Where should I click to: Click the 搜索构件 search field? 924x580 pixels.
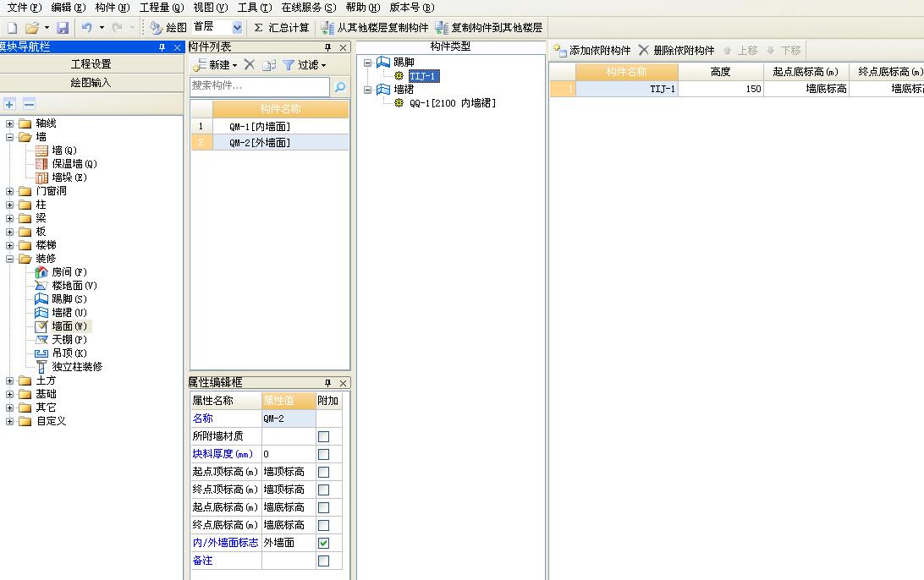point(260,86)
